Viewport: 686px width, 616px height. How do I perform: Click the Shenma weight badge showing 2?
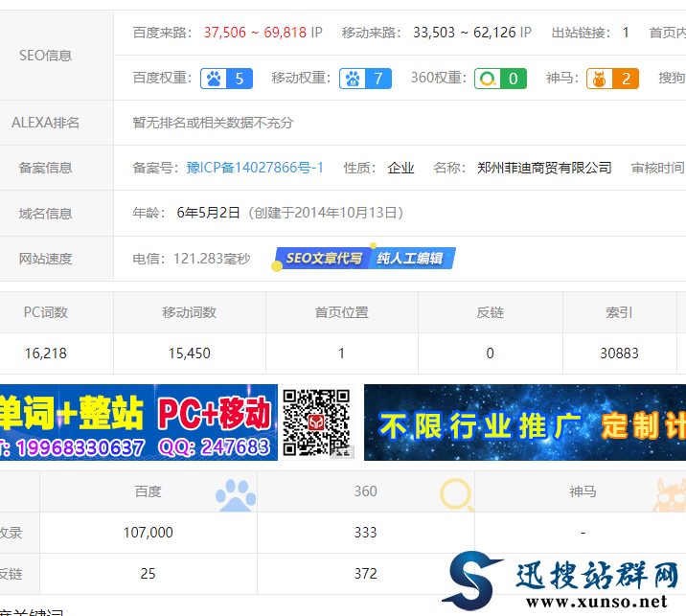612,79
